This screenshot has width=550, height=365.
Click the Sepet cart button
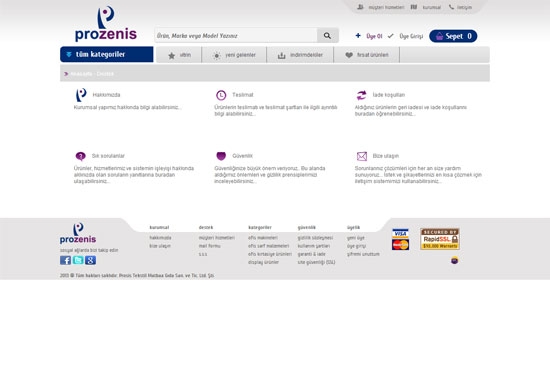click(453, 36)
